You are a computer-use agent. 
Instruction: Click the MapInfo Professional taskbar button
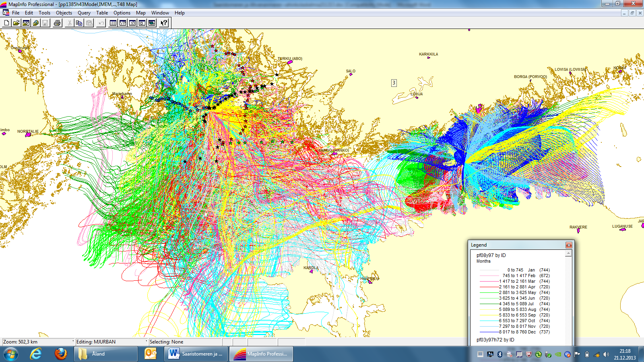point(261,354)
